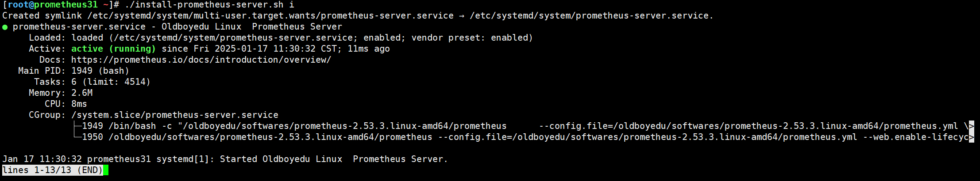Click the 'Started Oldboyedu Linux Prometheus Server' log line
The width and height of the screenshot is (980, 181).
(334, 159)
